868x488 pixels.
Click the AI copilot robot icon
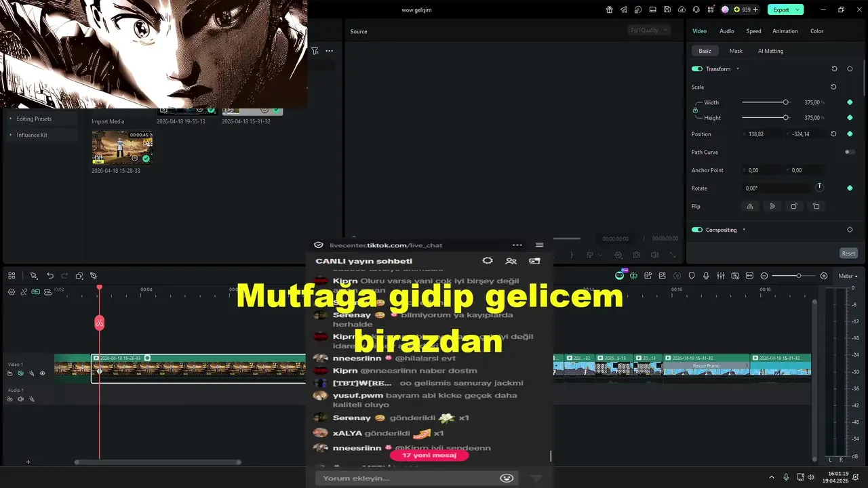click(x=620, y=276)
